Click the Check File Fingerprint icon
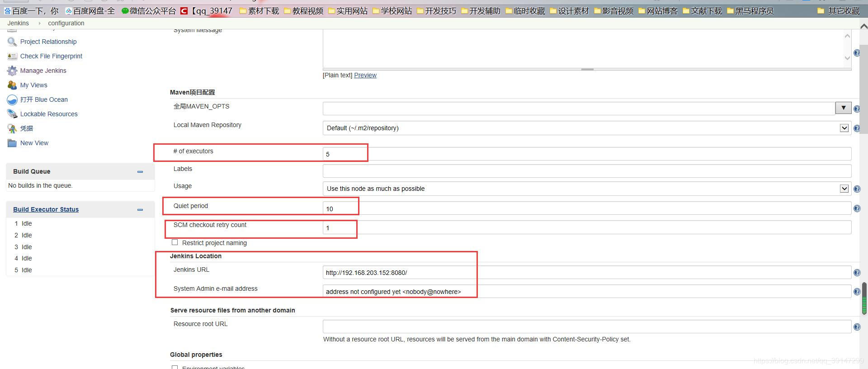Screen dimensions: 868x369 tap(12, 56)
